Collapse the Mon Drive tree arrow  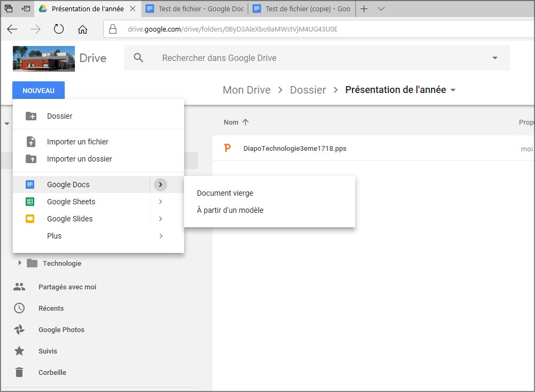coord(7,124)
